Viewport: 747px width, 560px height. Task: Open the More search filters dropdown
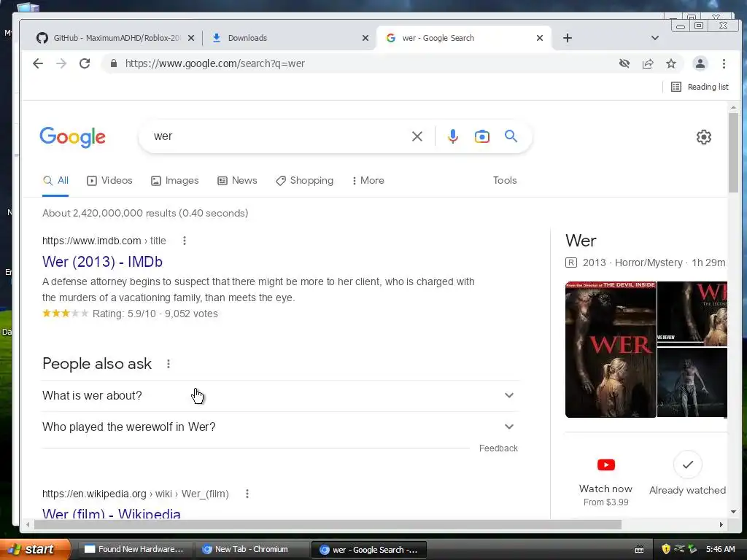(368, 181)
